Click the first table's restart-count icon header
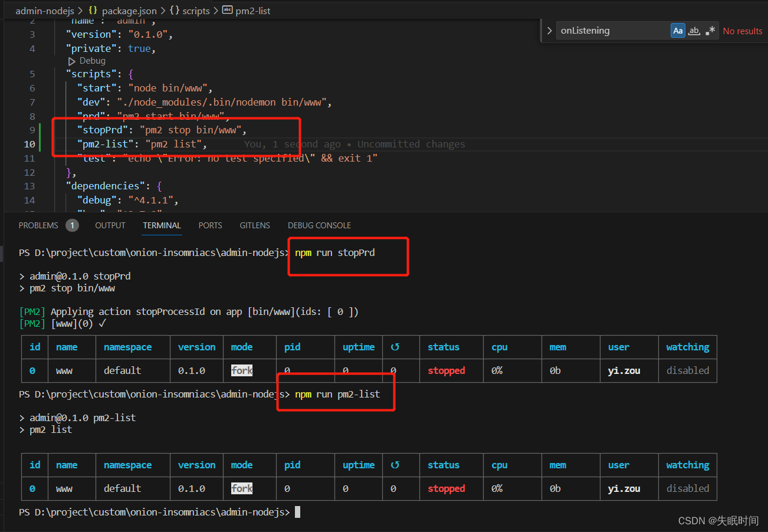768x532 pixels. (x=395, y=347)
